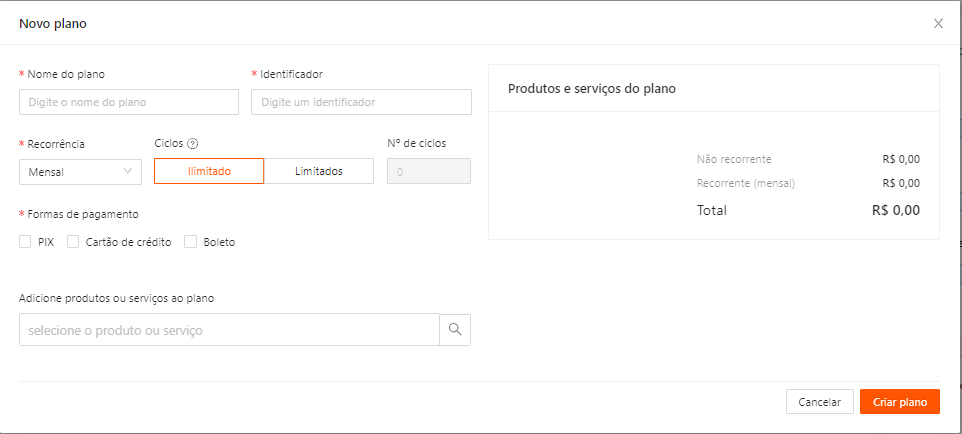962x434 pixels.
Task: Focus the Nome do plano field
Action: tap(129, 102)
